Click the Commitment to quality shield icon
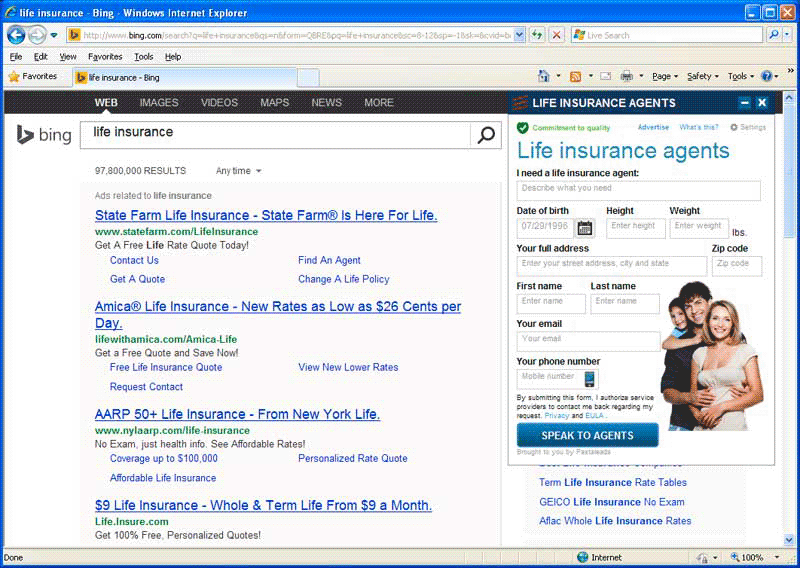This screenshot has height=568, width=800. click(522, 128)
